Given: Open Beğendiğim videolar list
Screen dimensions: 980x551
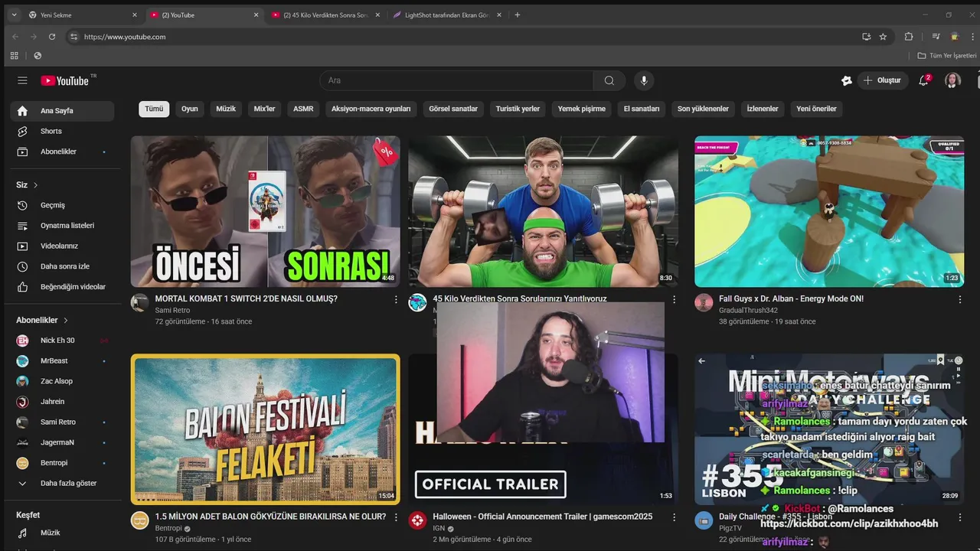Looking at the screenshot, I should pos(62,287).
